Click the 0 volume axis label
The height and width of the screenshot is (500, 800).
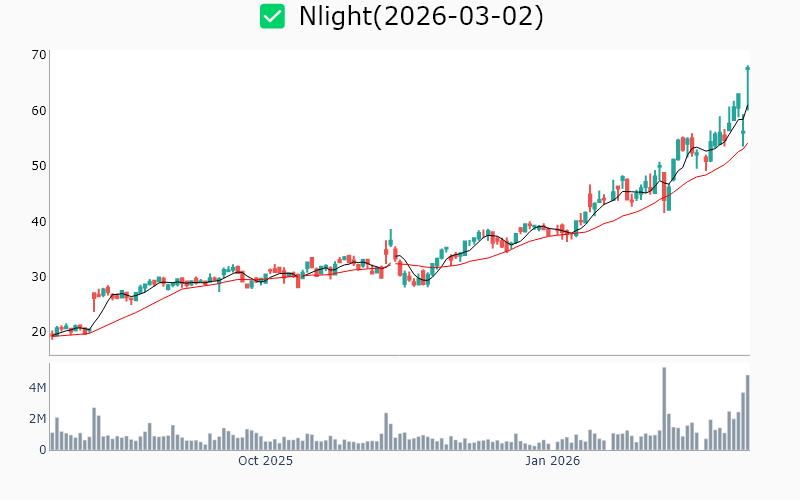coord(43,449)
